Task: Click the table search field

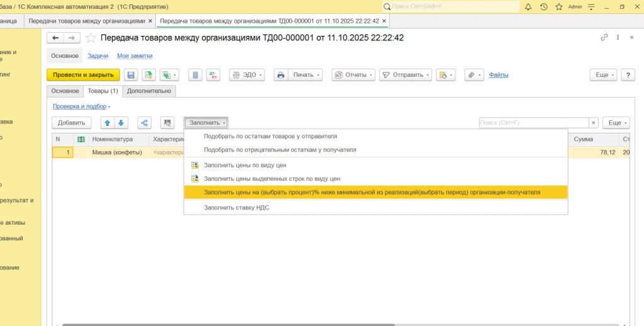Action: click(x=534, y=123)
